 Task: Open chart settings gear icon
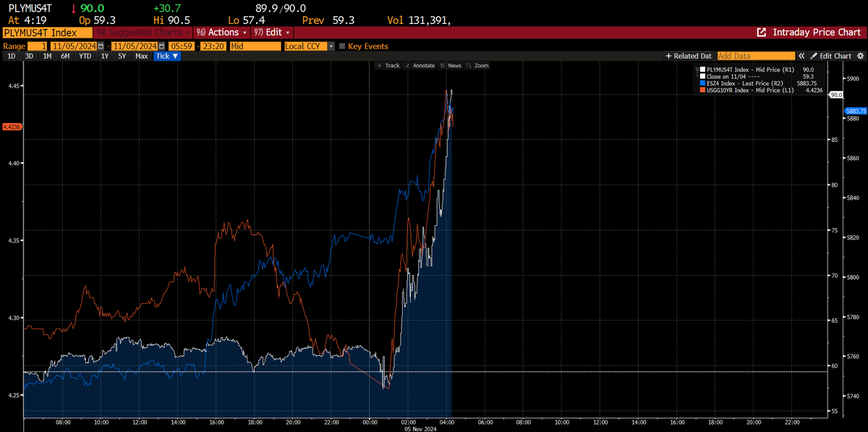tap(859, 56)
